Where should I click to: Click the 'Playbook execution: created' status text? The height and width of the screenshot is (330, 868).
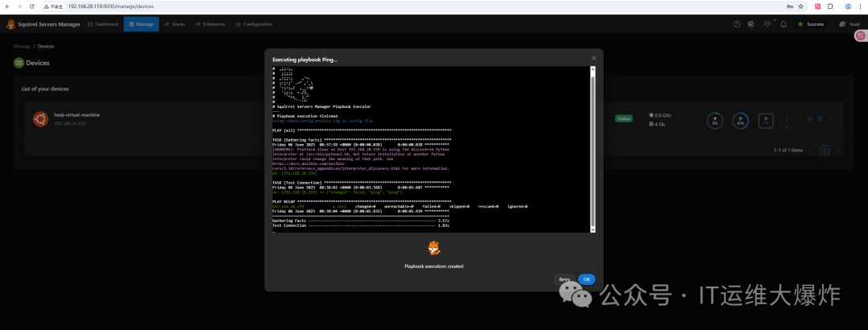tap(434, 266)
